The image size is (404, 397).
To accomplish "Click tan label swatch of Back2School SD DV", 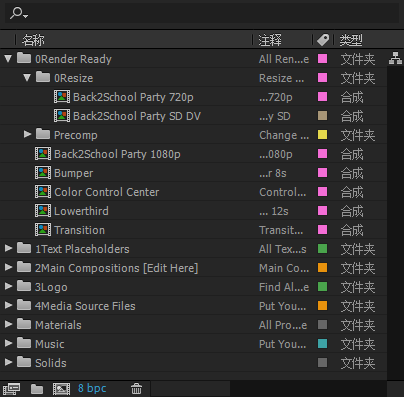I will tap(322, 116).
